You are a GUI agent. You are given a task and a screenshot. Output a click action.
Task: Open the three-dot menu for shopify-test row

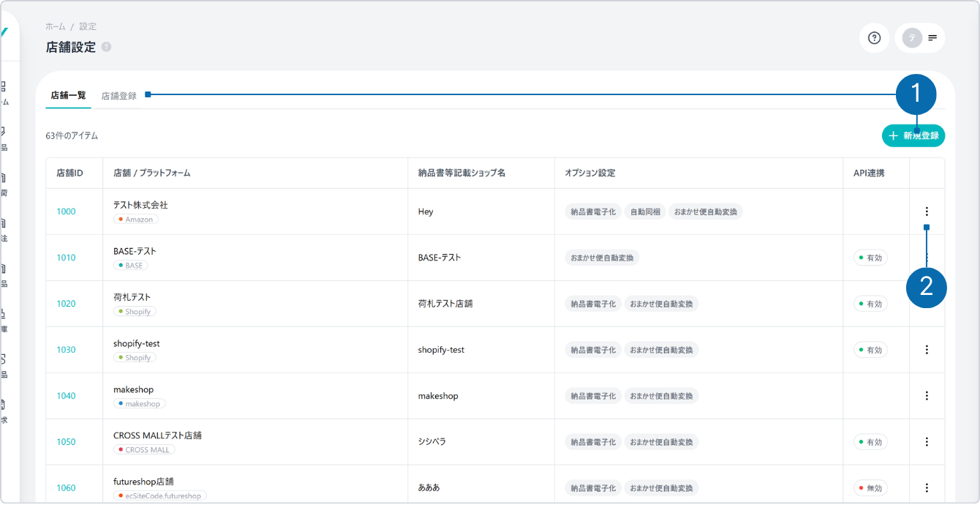pyautogui.click(x=927, y=350)
